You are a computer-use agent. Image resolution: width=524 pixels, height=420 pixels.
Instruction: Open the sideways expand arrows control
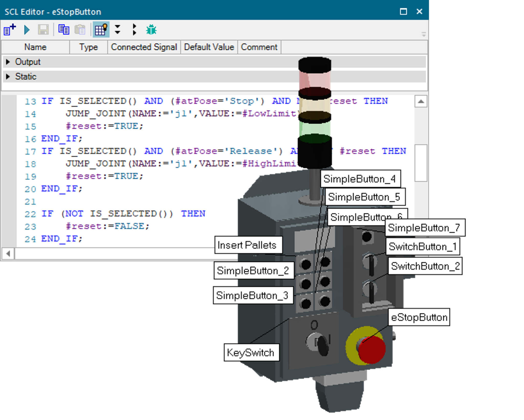click(x=134, y=30)
